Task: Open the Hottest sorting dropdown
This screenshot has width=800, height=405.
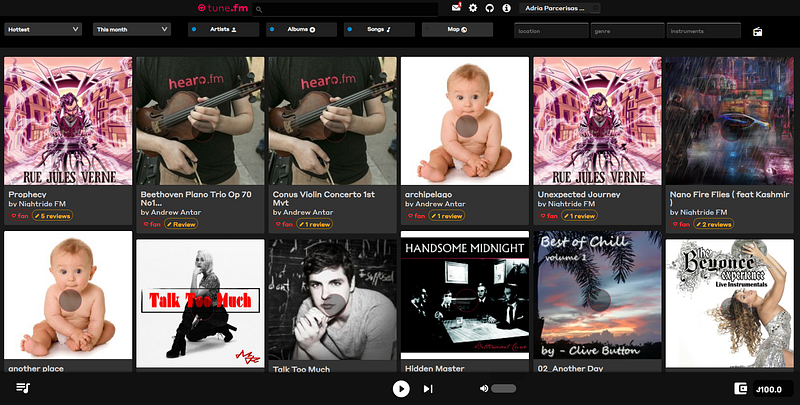Action: tap(43, 30)
